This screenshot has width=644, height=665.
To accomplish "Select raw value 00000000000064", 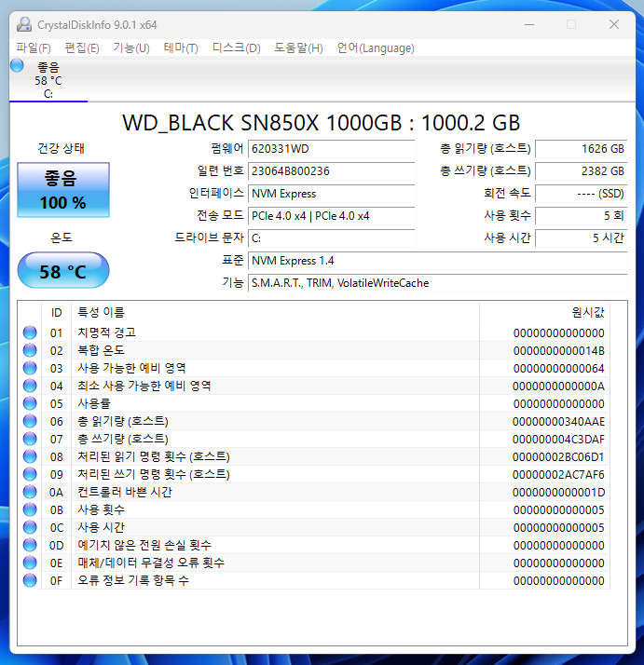I will coord(558,369).
